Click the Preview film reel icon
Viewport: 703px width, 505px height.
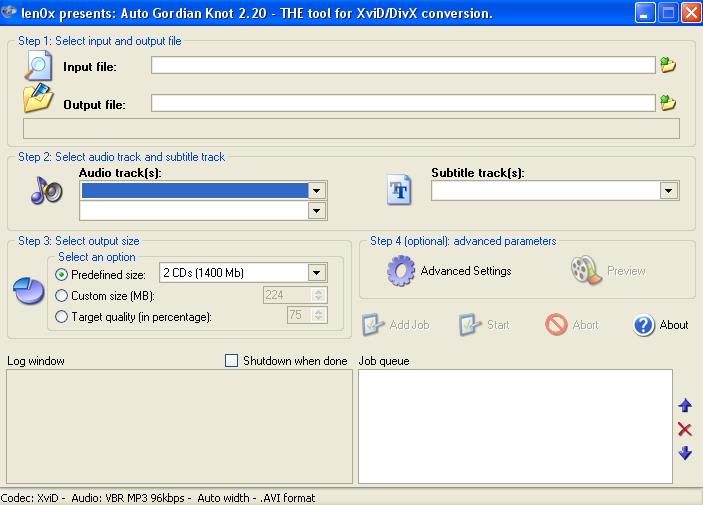click(586, 270)
